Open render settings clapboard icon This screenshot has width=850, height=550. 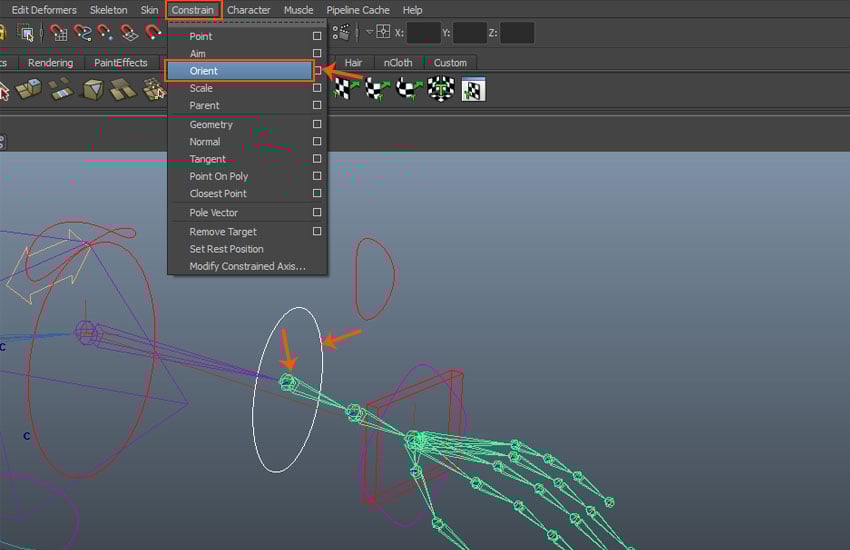[343, 33]
